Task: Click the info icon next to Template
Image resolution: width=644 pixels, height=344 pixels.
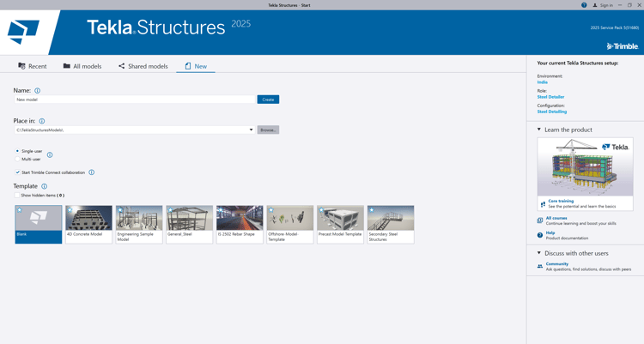Action: [x=45, y=186]
